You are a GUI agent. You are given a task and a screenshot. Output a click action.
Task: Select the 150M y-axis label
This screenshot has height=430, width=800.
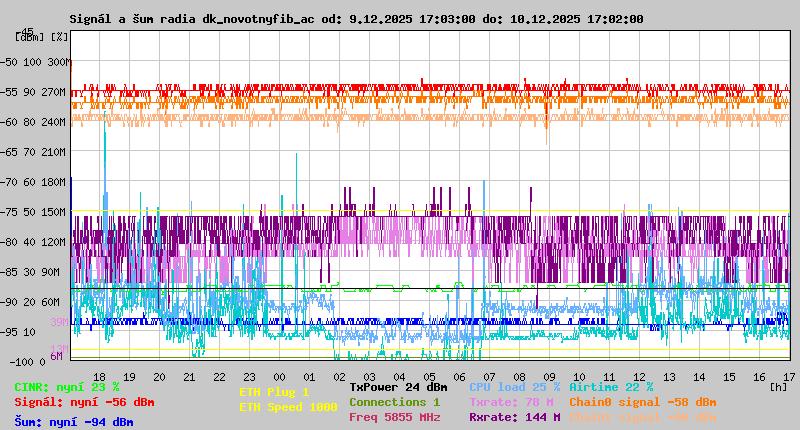coord(54,212)
